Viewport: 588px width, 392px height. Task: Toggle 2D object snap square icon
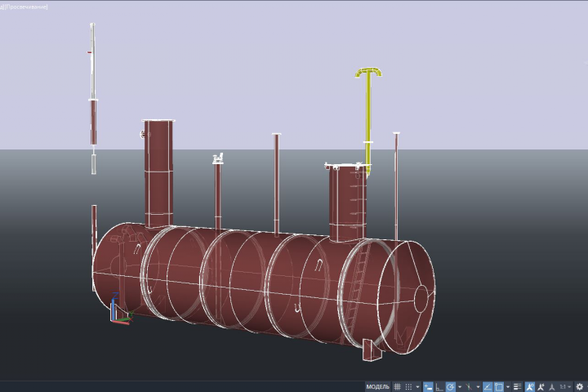pyautogui.click(x=499, y=387)
